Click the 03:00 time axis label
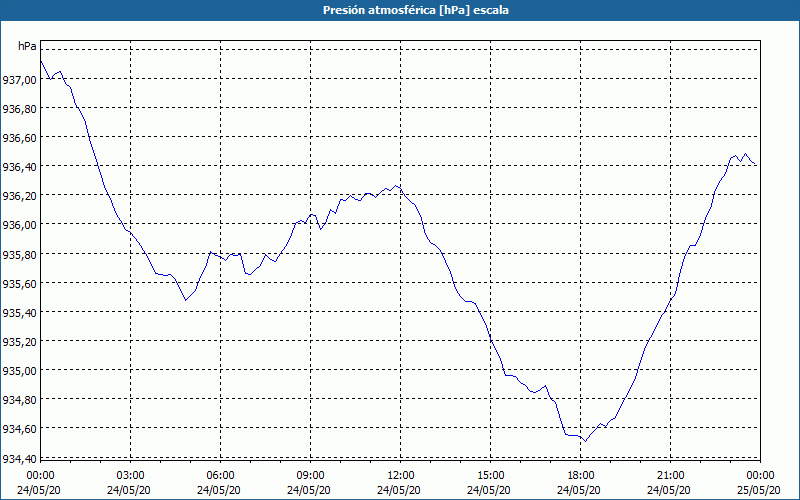Screen dimensions: 800x500 click(x=130, y=476)
